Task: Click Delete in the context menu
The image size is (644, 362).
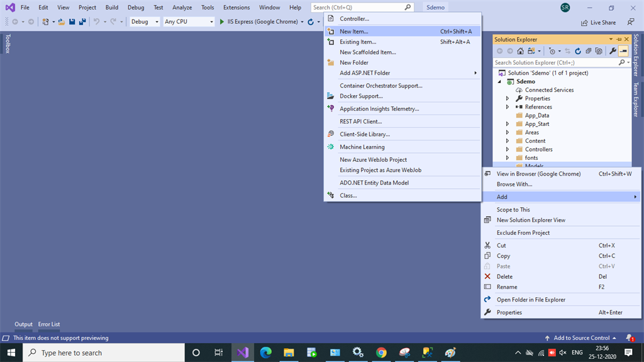Action: coord(561,276)
